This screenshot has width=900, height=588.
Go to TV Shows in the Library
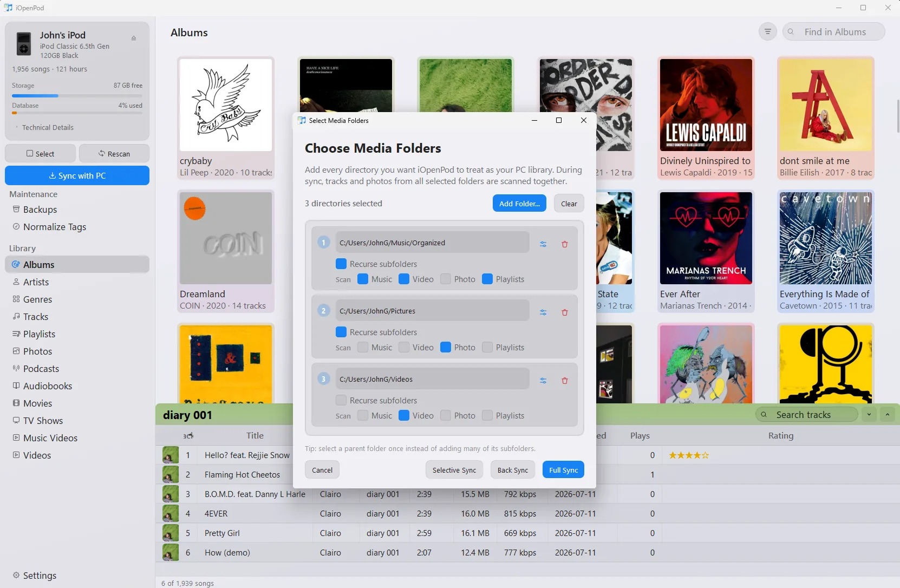click(77, 421)
